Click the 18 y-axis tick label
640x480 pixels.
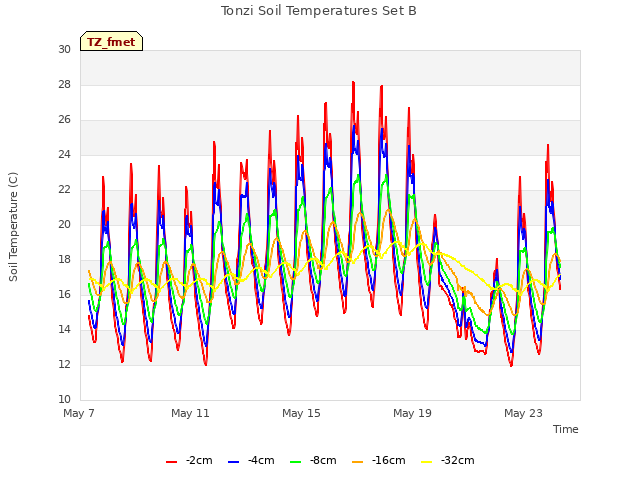pyautogui.click(x=64, y=260)
